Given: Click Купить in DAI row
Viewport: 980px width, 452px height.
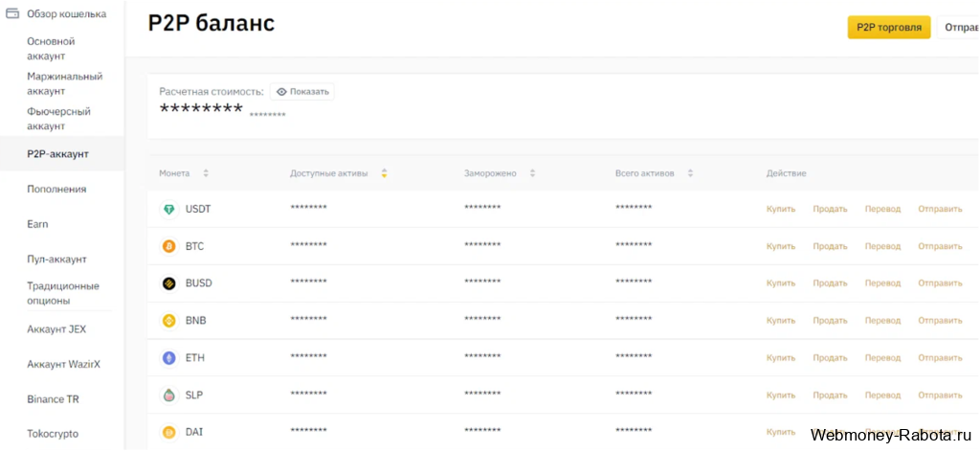Looking at the screenshot, I should coord(781,432).
